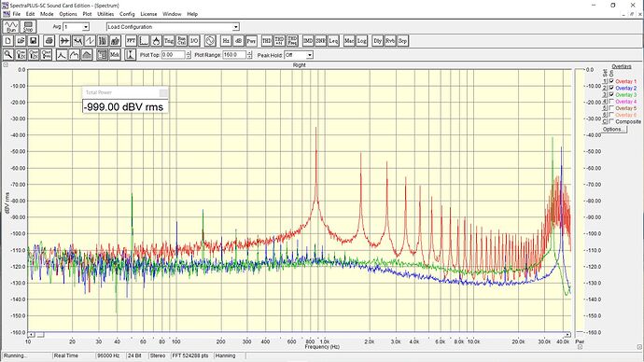The width and height of the screenshot is (644, 362).
Task: Open the Run Ctrl toolbar icon
Action: click(x=182, y=41)
